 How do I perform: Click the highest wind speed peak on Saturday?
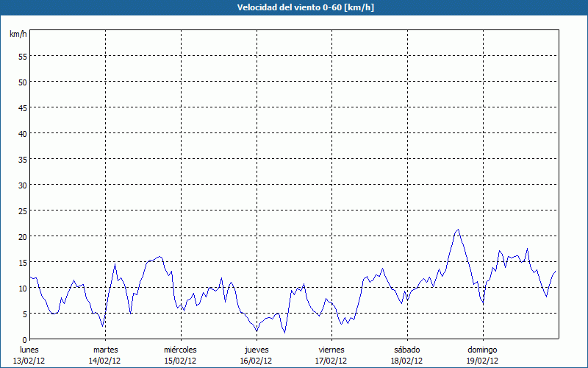[x=458, y=230]
